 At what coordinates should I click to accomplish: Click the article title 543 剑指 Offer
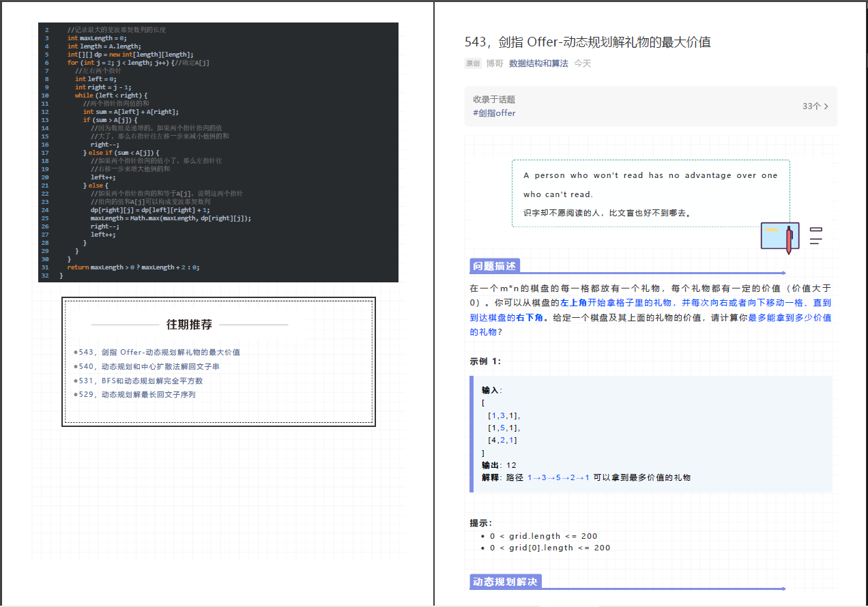pos(588,42)
